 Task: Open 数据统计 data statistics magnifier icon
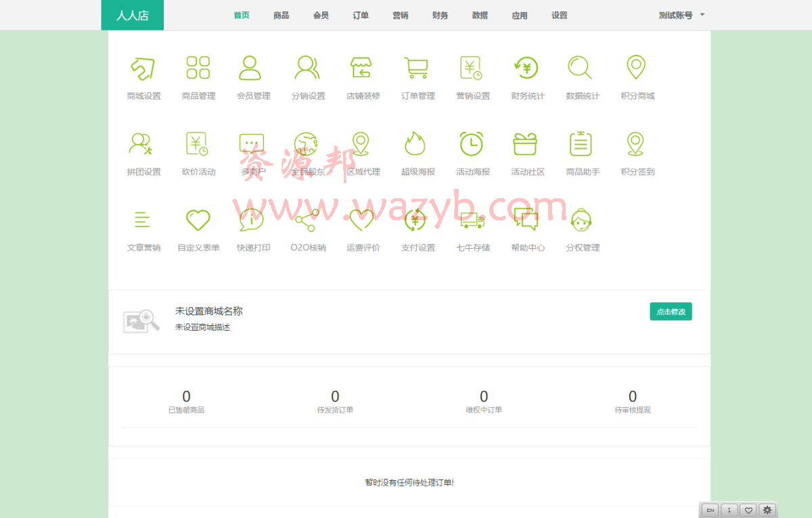pyautogui.click(x=580, y=68)
